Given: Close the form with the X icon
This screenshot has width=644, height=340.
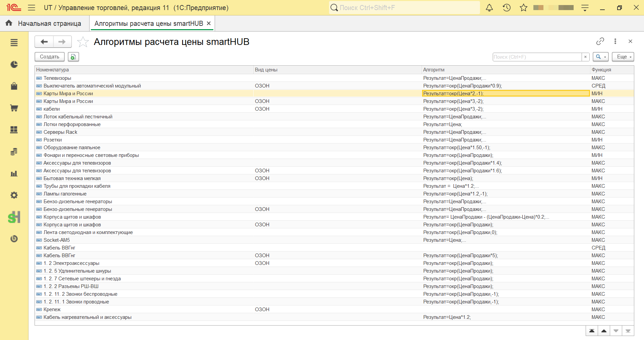Looking at the screenshot, I should [630, 41].
